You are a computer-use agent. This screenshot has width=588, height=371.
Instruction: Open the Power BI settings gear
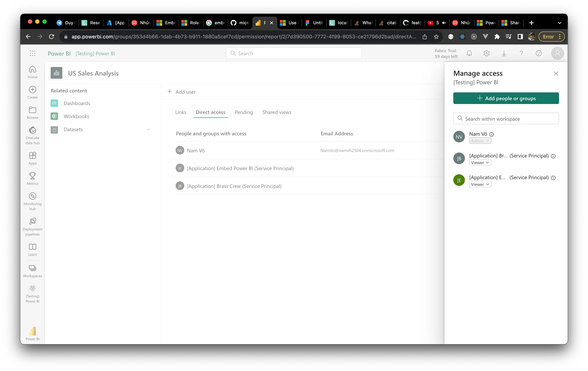click(x=486, y=53)
